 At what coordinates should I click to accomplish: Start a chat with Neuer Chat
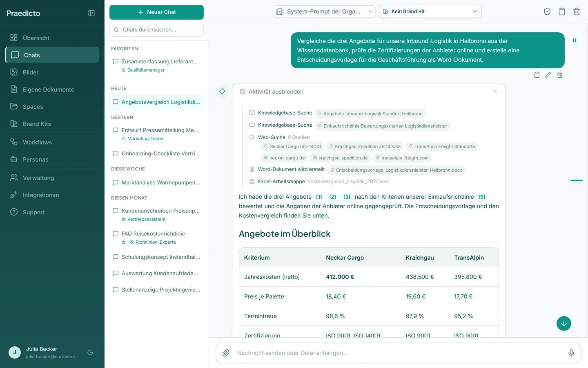click(x=156, y=12)
